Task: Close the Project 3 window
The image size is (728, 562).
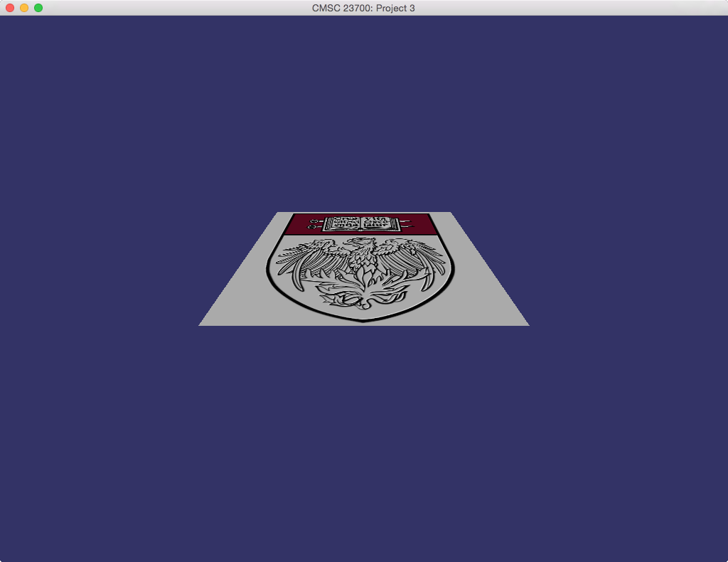Action: (10, 8)
